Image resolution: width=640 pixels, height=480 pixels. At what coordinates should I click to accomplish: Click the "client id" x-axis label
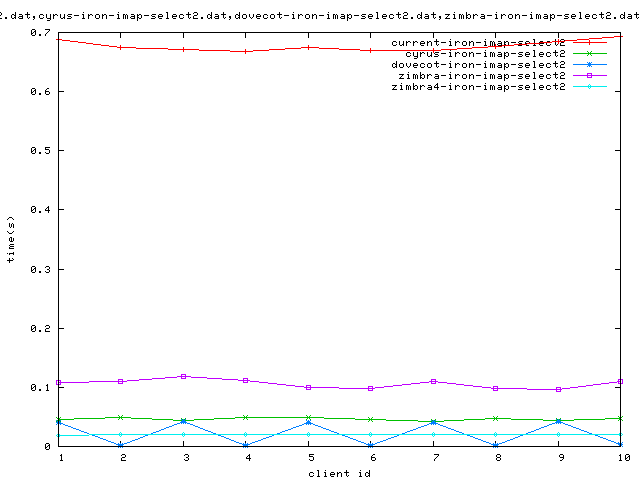pyautogui.click(x=338, y=472)
